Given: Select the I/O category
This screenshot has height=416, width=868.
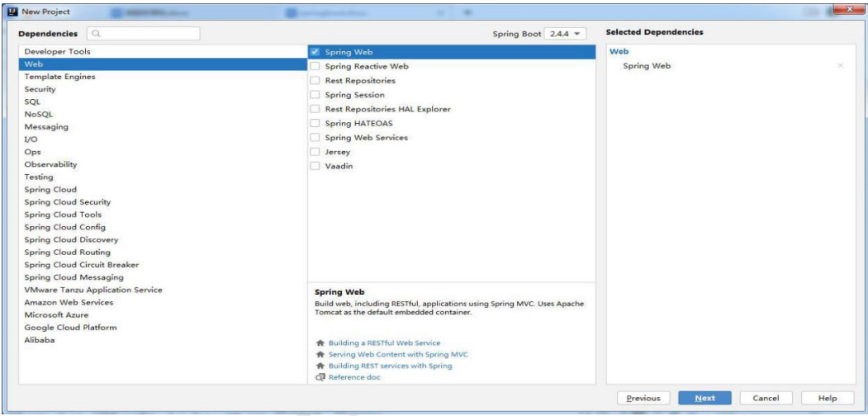Looking at the screenshot, I should click(x=163, y=139).
